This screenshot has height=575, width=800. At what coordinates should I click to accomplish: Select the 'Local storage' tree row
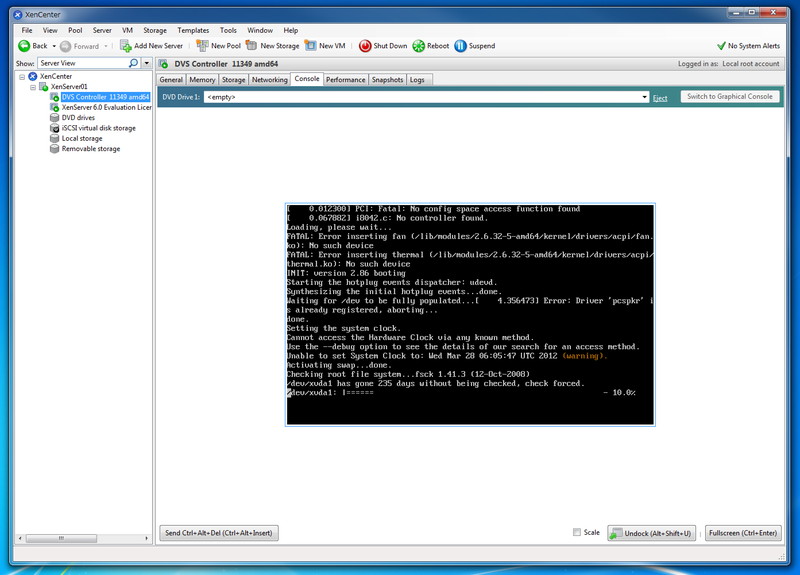(82, 138)
